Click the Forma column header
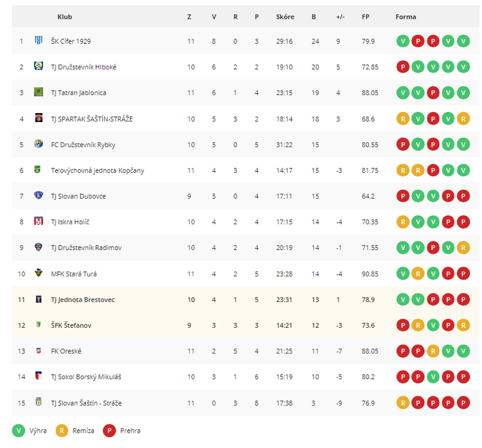 pyautogui.click(x=406, y=17)
